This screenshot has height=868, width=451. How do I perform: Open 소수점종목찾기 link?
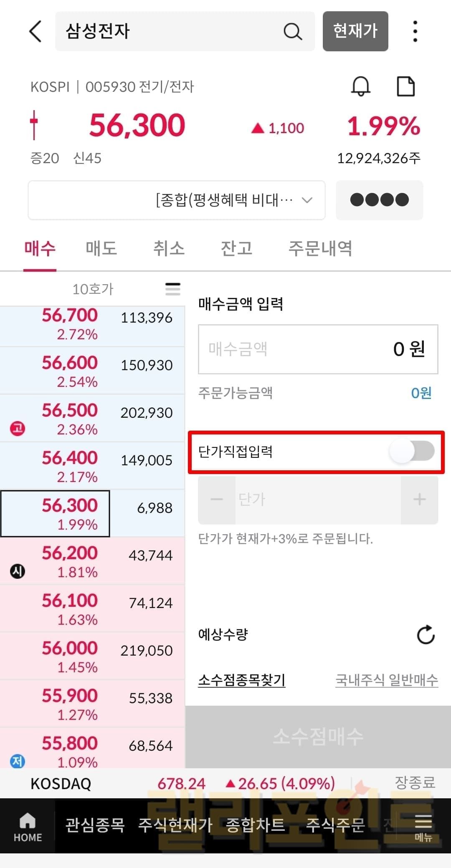click(x=242, y=680)
